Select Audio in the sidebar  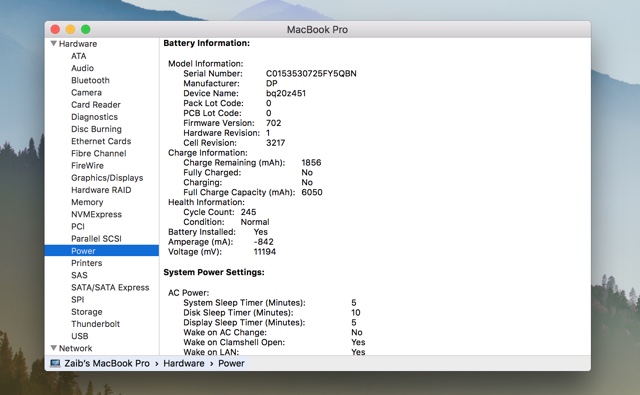point(82,68)
